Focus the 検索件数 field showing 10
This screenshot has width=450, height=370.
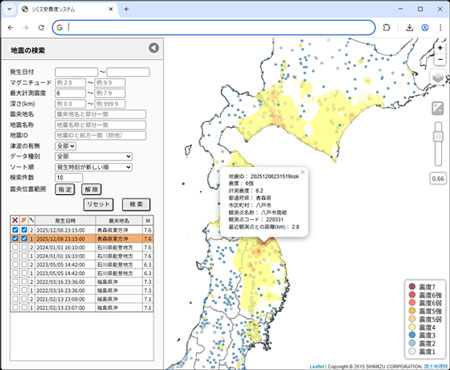click(69, 178)
